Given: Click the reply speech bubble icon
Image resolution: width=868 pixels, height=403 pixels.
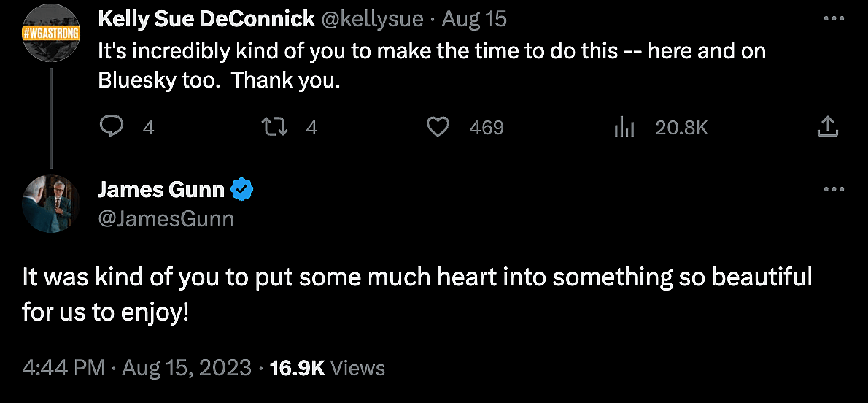Looking at the screenshot, I should click(111, 128).
